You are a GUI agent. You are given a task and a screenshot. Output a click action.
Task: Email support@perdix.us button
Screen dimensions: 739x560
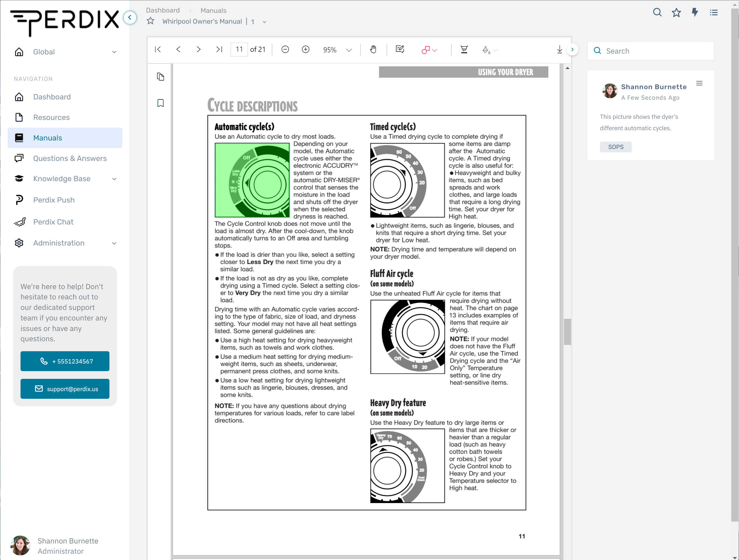(x=65, y=389)
